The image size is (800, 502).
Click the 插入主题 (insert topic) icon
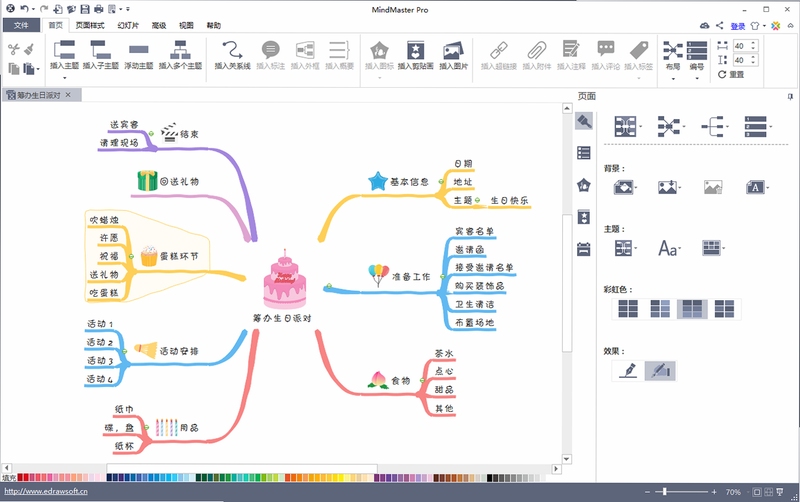[x=64, y=50]
